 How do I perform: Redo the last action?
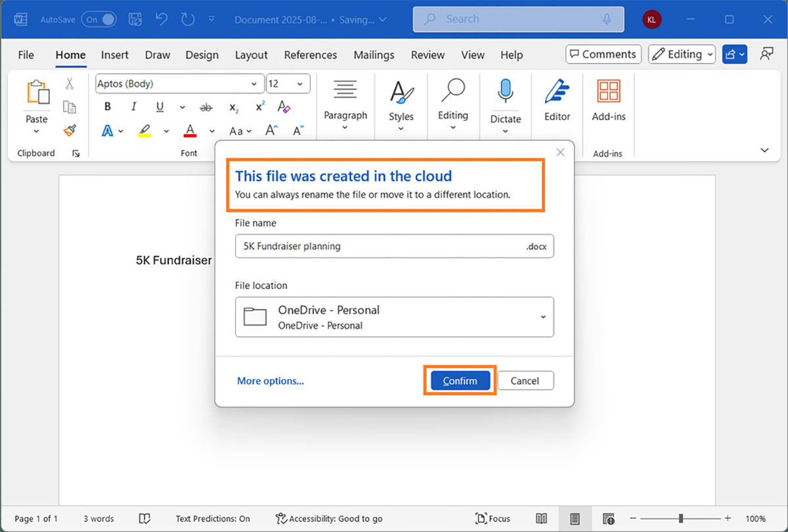(x=188, y=20)
